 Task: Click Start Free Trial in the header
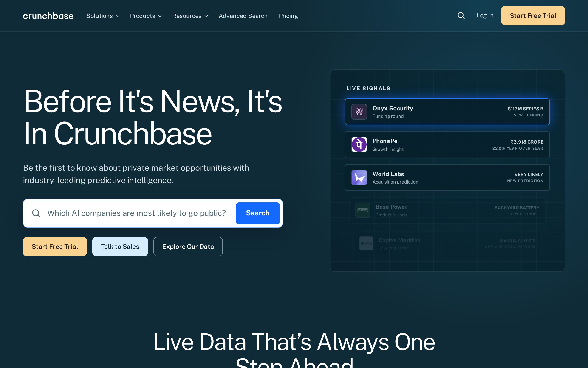coord(533,16)
